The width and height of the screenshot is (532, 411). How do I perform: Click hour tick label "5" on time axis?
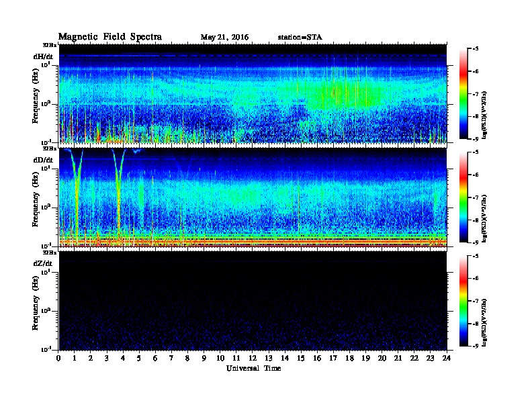[x=139, y=359]
